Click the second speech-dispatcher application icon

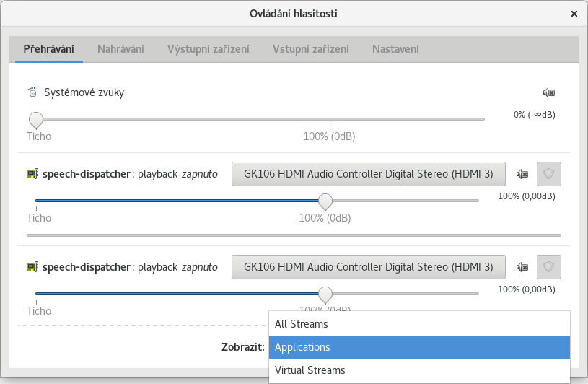(32, 267)
